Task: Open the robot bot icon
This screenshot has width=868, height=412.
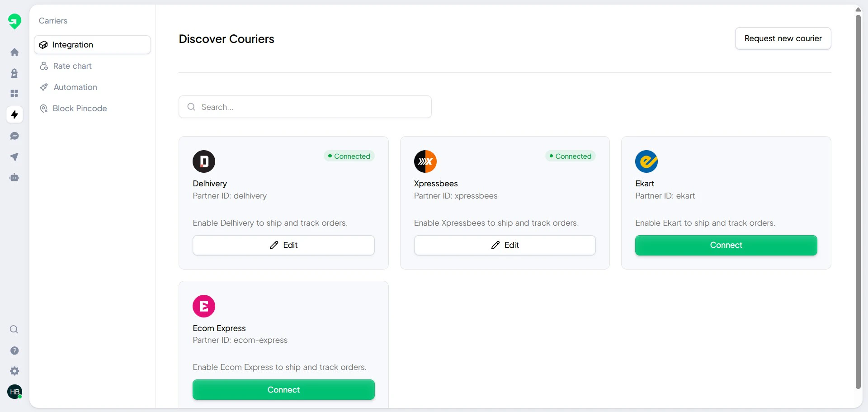Action: pos(14,178)
